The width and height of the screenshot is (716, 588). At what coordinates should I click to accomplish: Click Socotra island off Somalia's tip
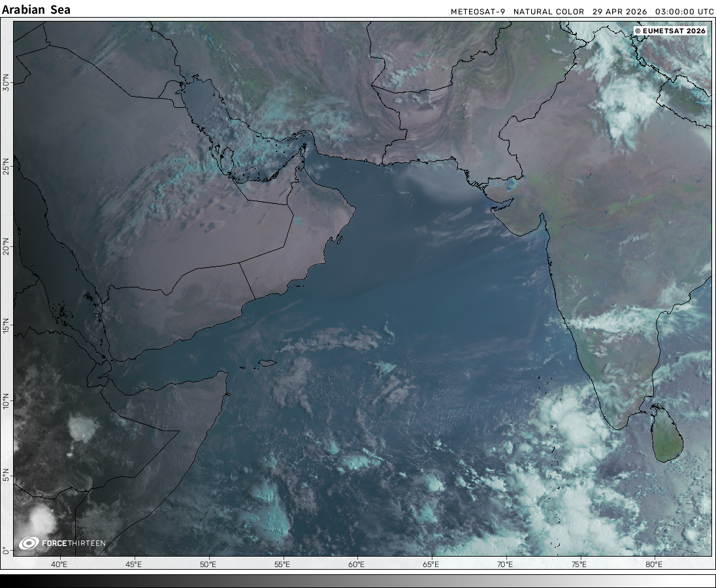point(266,363)
